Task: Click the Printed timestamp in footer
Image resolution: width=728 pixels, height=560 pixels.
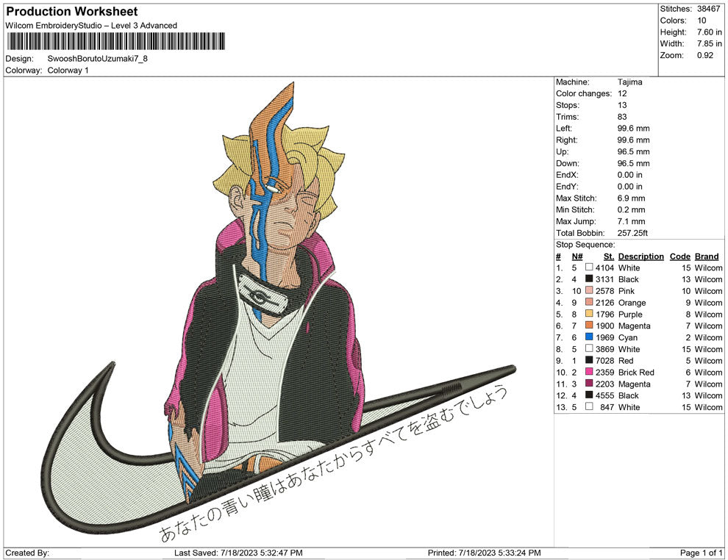Action: pyautogui.click(x=485, y=553)
